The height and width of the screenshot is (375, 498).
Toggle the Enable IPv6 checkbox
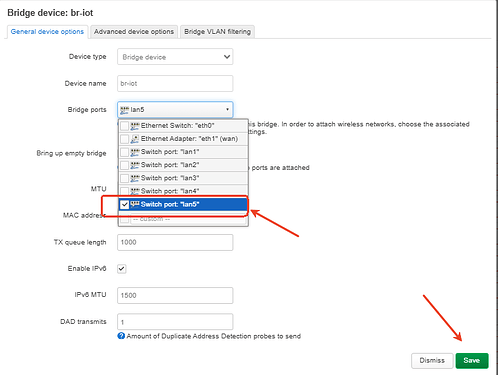tap(122, 269)
